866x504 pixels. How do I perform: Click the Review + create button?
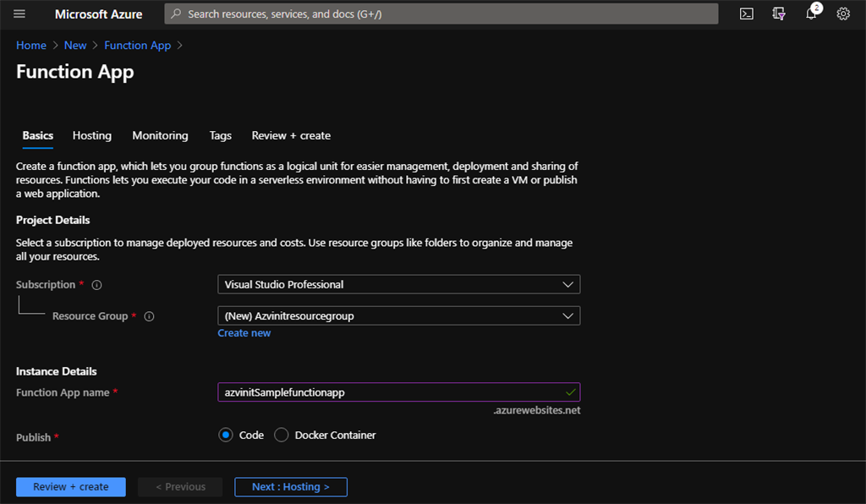tap(70, 486)
